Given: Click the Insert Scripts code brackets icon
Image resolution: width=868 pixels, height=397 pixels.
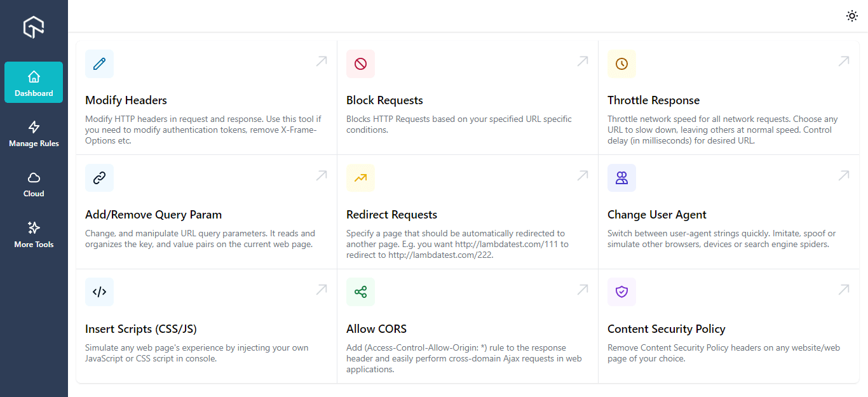Looking at the screenshot, I should 99,292.
